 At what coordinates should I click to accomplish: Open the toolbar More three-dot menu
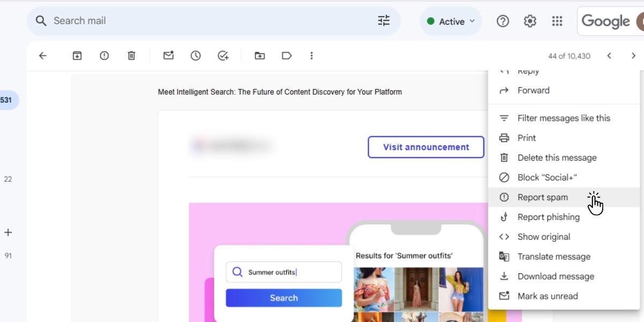tap(311, 56)
